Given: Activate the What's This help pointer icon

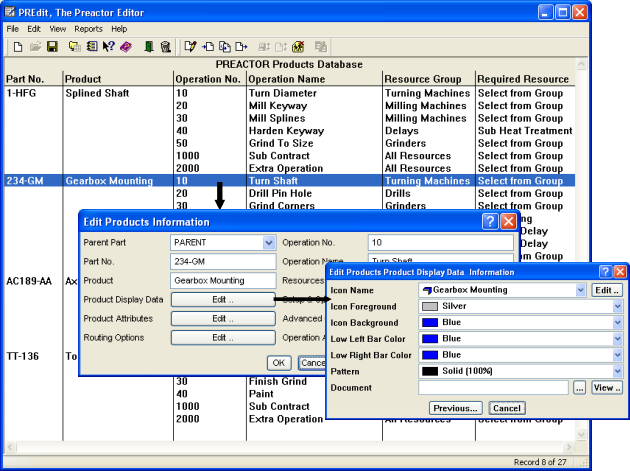Looking at the screenshot, I should 108,47.
